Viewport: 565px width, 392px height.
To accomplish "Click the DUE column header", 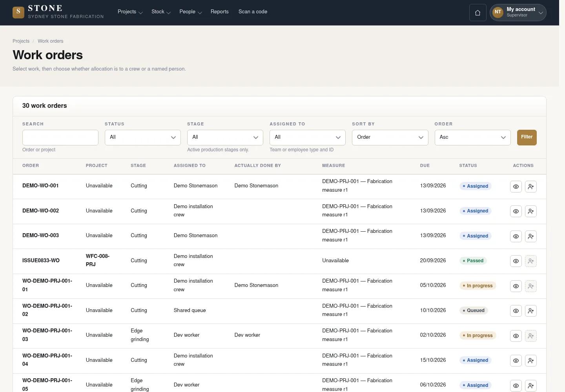I will (425, 166).
